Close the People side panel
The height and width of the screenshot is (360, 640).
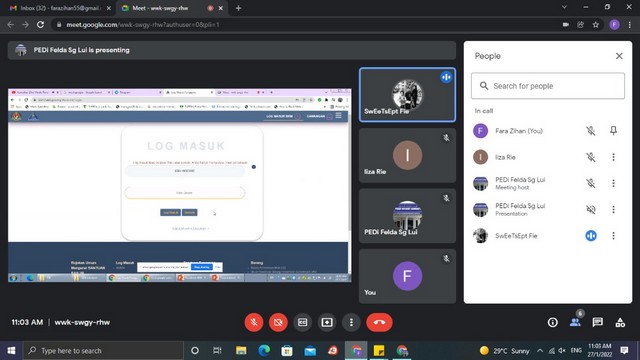(x=619, y=56)
